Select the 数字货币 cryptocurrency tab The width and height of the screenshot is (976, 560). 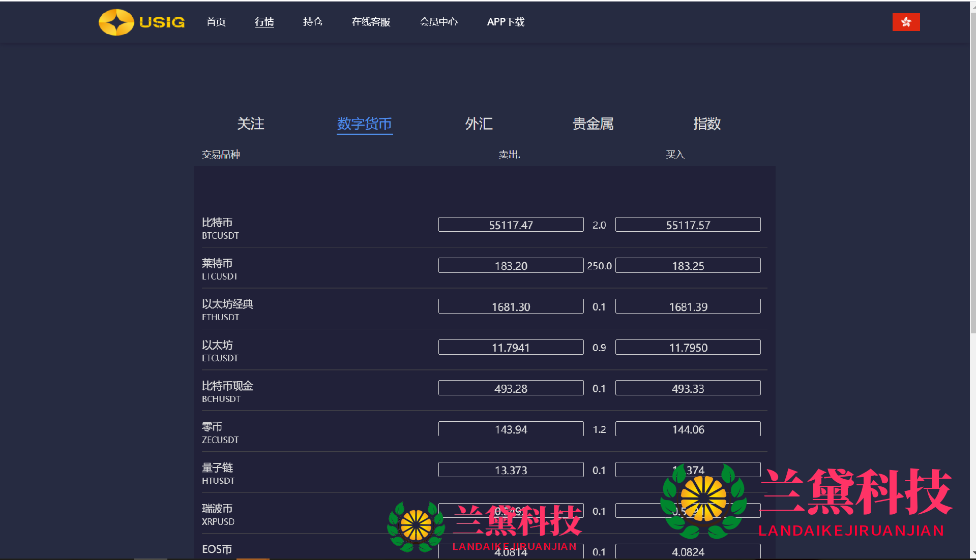[x=364, y=123]
